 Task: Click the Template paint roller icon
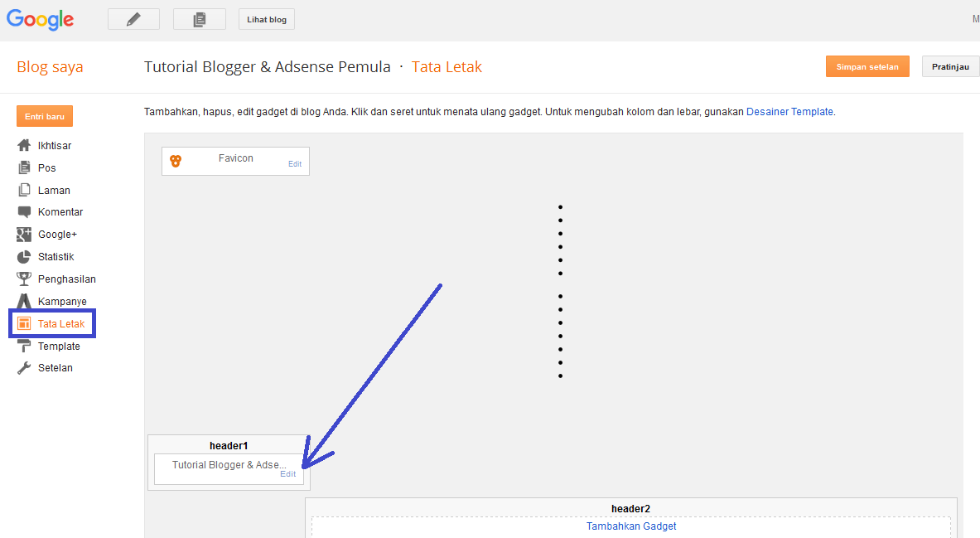[24, 346]
